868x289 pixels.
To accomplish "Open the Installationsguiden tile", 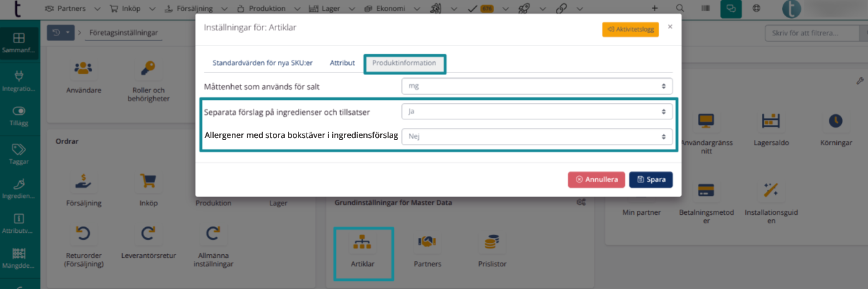I will pos(771,202).
